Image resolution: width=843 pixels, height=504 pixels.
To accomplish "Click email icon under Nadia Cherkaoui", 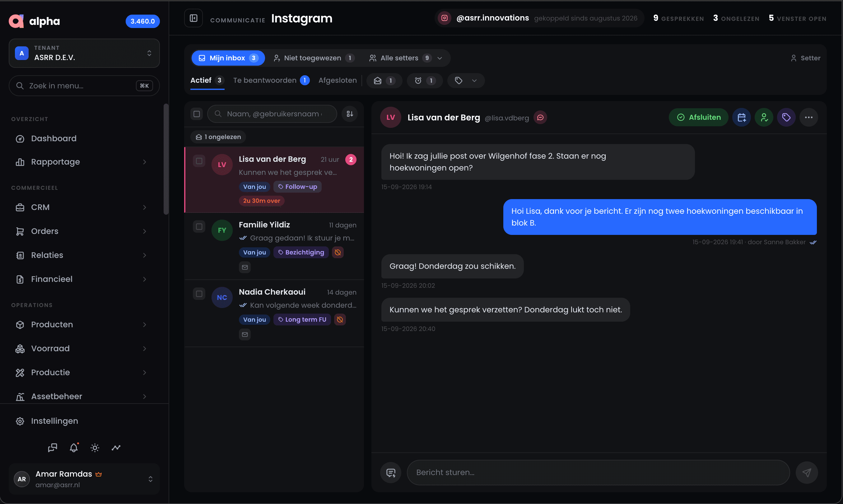I will click(245, 334).
